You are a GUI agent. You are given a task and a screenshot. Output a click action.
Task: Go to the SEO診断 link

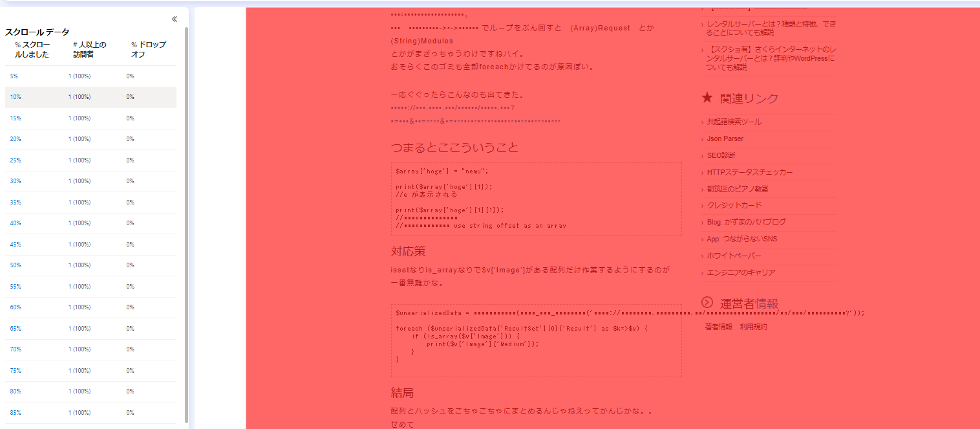click(x=721, y=155)
